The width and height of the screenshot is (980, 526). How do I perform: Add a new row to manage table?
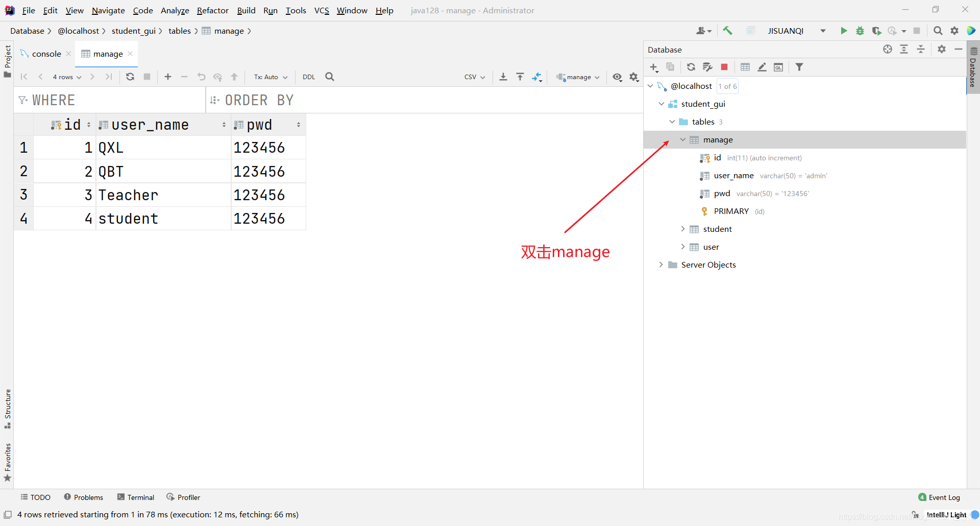pos(168,77)
